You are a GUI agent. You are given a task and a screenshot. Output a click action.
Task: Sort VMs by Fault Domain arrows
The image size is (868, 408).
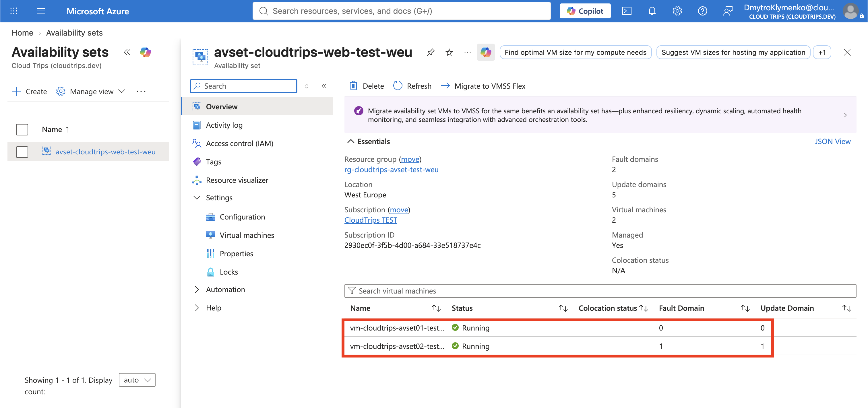point(745,308)
